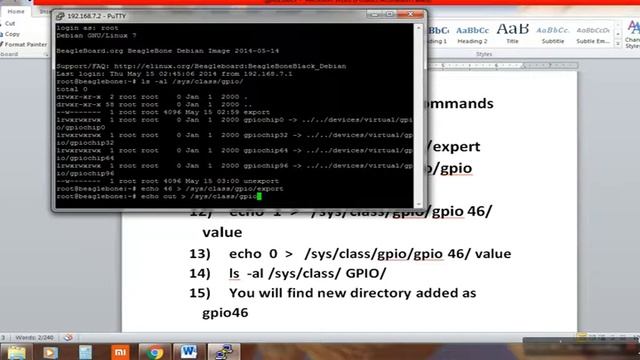Open Change Styles in Word ribbon
This screenshot has height=360, width=640.
click(632, 34)
